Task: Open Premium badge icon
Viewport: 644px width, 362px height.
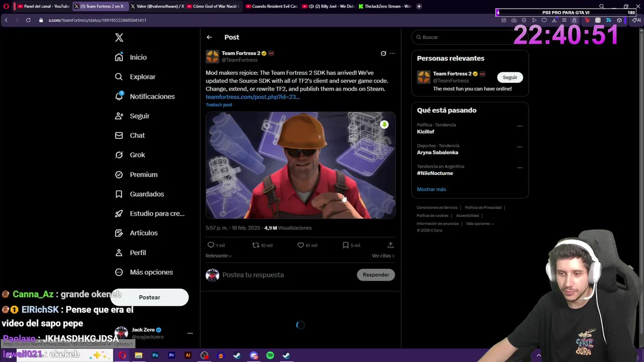Action: coord(119,174)
